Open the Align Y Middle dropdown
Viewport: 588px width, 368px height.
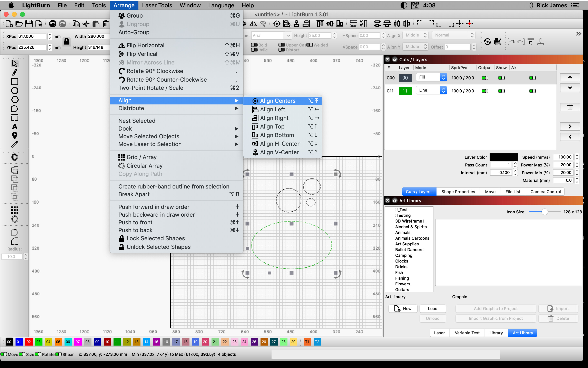(415, 47)
